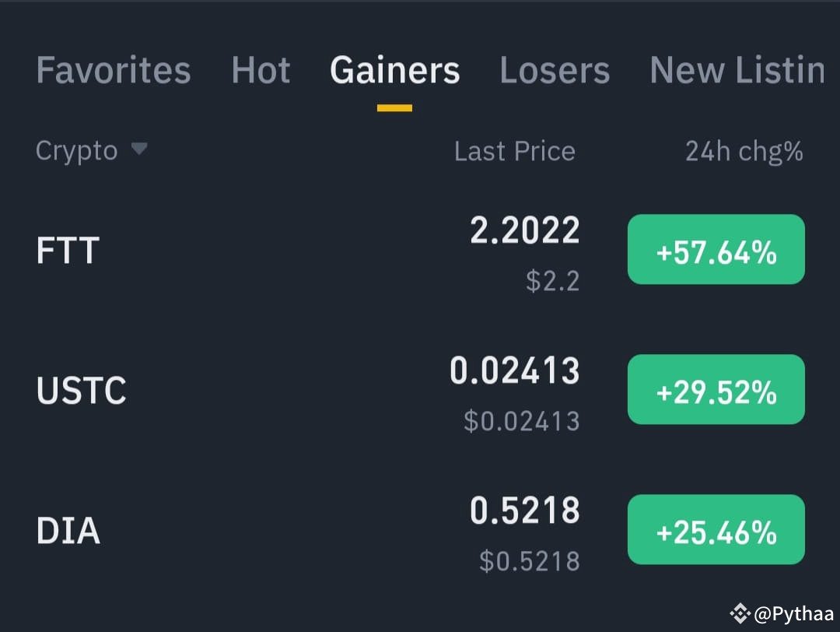Click the Binance logo watermark icon
The image size is (840, 632).
pyautogui.click(x=740, y=614)
